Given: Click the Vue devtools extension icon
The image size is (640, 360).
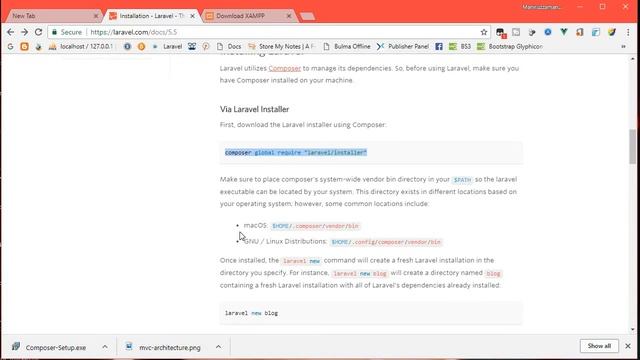Looking at the screenshot, I should (x=564, y=32).
